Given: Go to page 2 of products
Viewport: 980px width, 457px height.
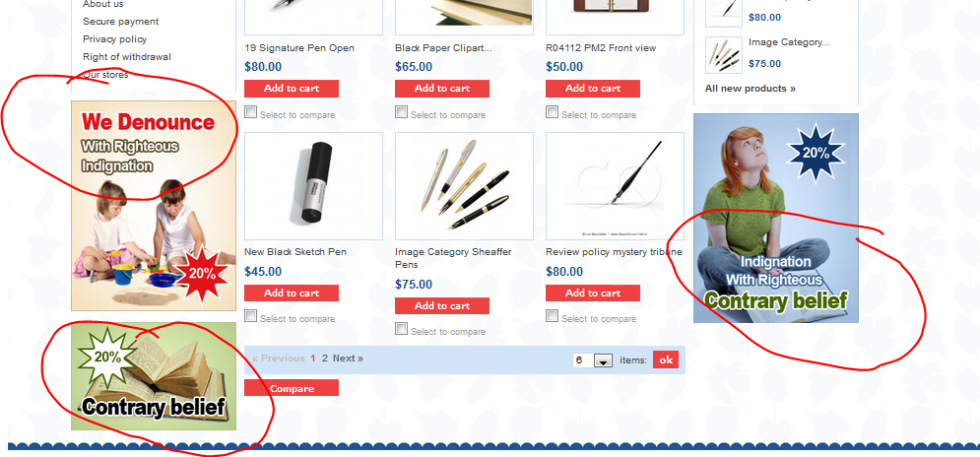Looking at the screenshot, I should (x=324, y=359).
